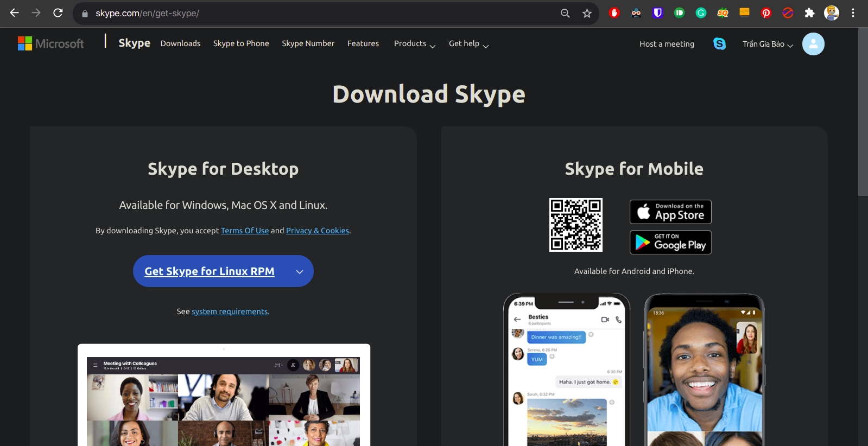Image resolution: width=868 pixels, height=446 pixels.
Task: Click the page vertical scrollbar
Action: pos(863,112)
